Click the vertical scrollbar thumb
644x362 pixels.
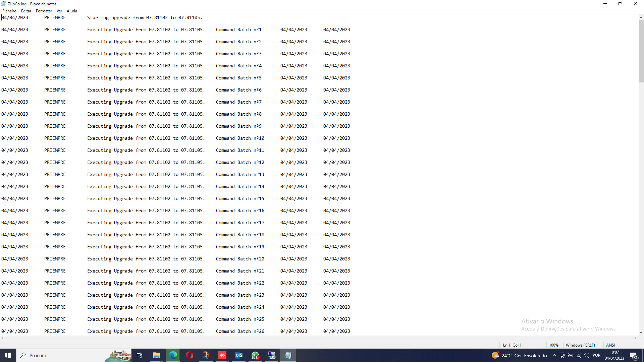pos(641,50)
